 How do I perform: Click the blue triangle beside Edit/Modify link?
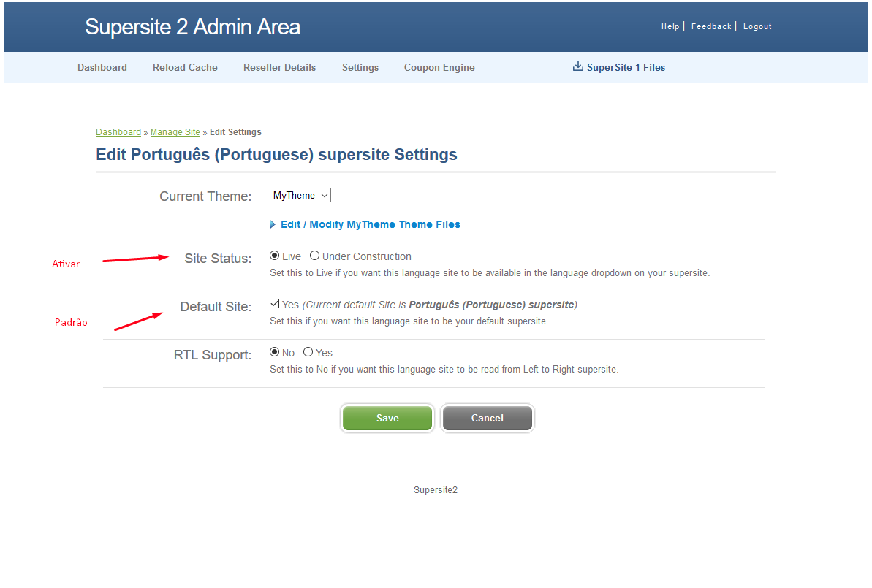[x=273, y=224]
